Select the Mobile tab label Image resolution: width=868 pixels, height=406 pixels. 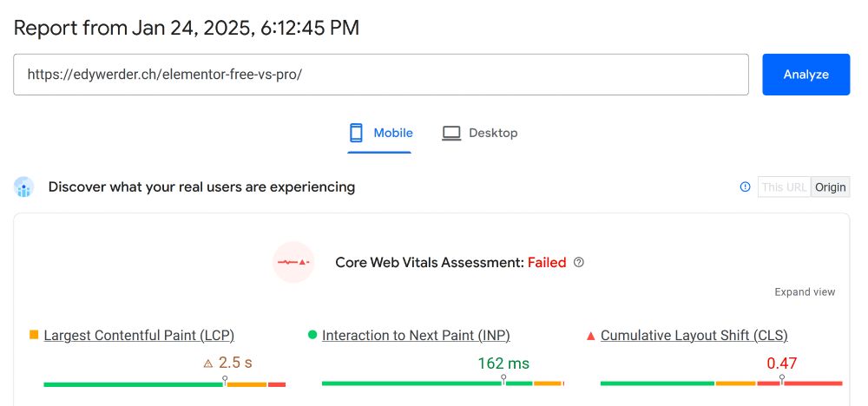point(392,133)
